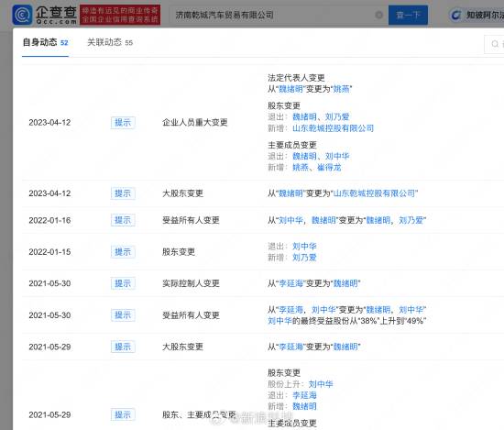
Task: Click the blue 查一下 search button
Action: tap(408, 15)
